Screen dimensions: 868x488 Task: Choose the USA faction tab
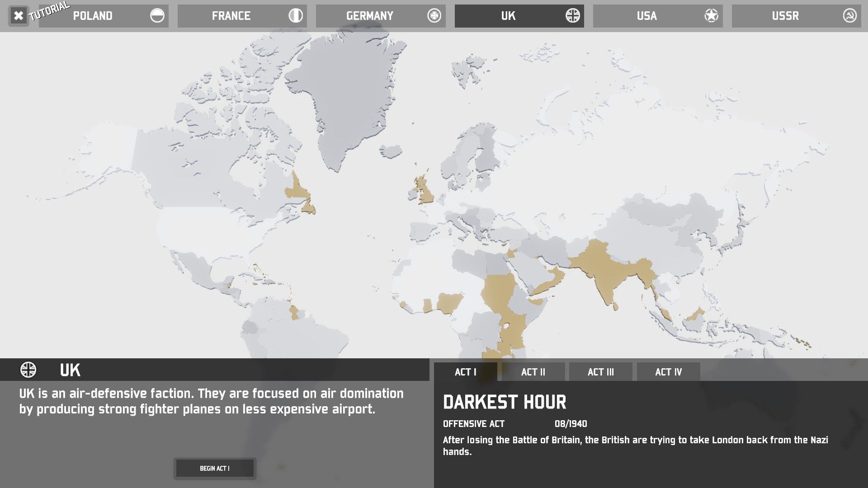point(646,16)
